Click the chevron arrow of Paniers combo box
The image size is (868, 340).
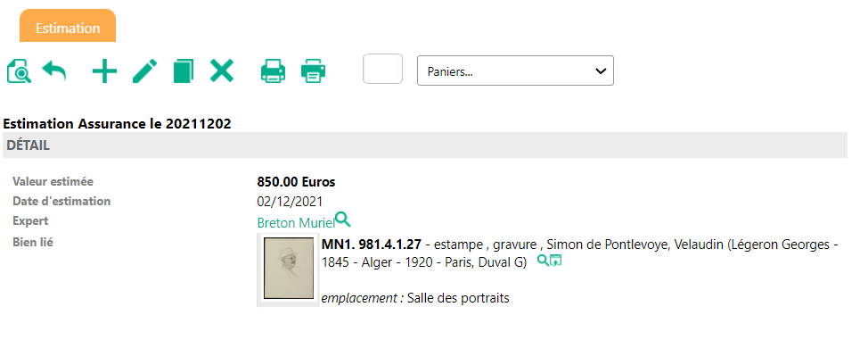point(600,71)
